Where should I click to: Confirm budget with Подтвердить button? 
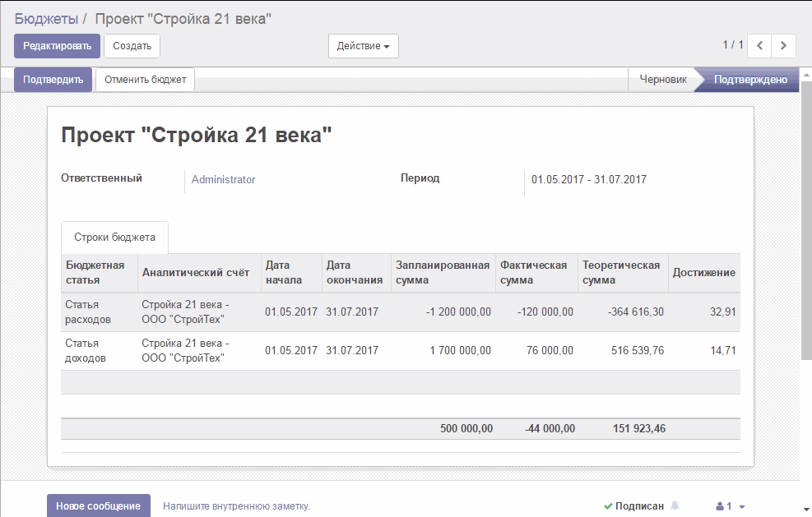point(53,80)
